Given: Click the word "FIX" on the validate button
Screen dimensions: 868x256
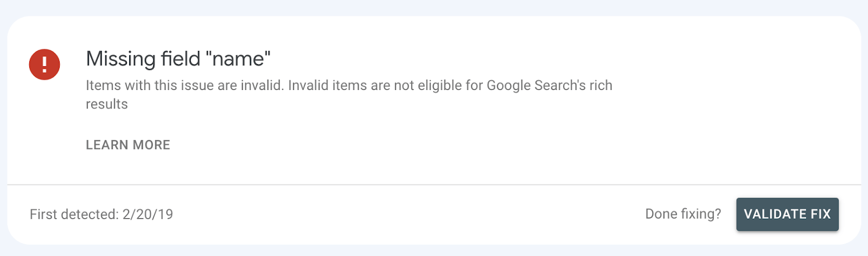Looking at the screenshot, I should (x=821, y=214).
